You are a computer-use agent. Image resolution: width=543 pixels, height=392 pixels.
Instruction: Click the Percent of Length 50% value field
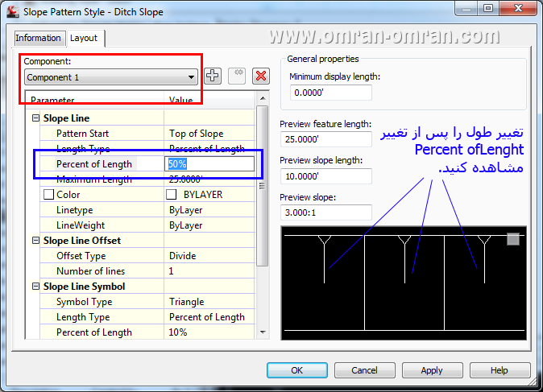click(209, 163)
